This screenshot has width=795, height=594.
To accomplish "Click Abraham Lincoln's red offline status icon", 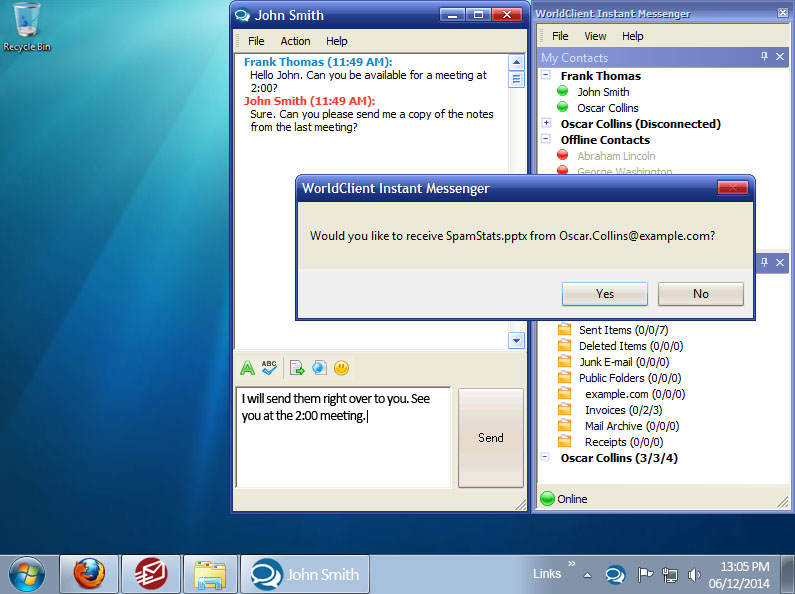I will 562,155.
